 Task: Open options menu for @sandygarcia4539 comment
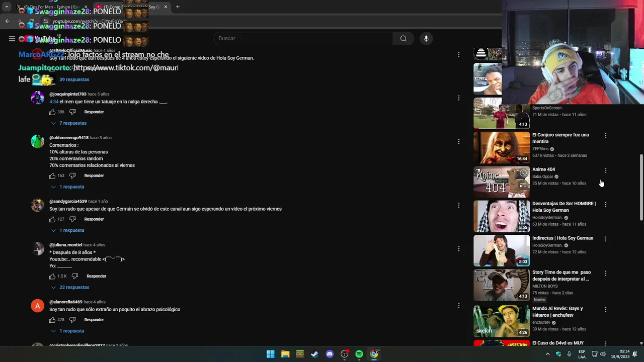coord(458,205)
